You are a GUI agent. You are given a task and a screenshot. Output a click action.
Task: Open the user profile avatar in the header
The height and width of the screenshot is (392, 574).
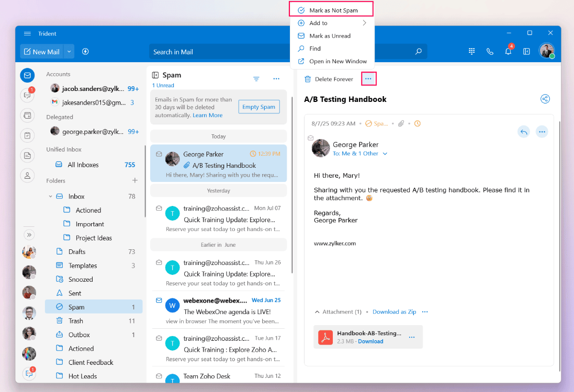pyautogui.click(x=547, y=51)
